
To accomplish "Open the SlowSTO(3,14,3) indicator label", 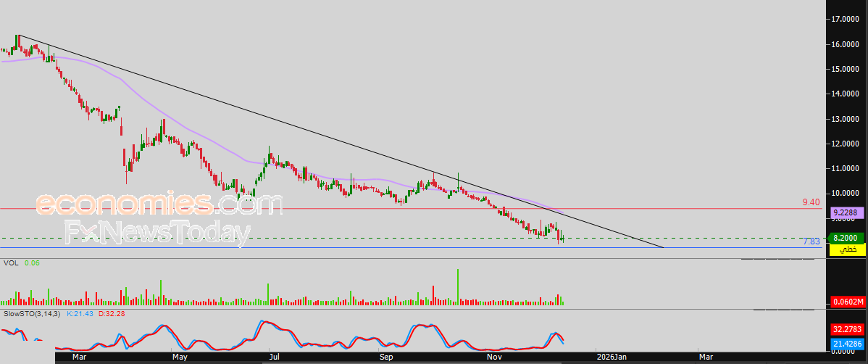I will (32, 313).
